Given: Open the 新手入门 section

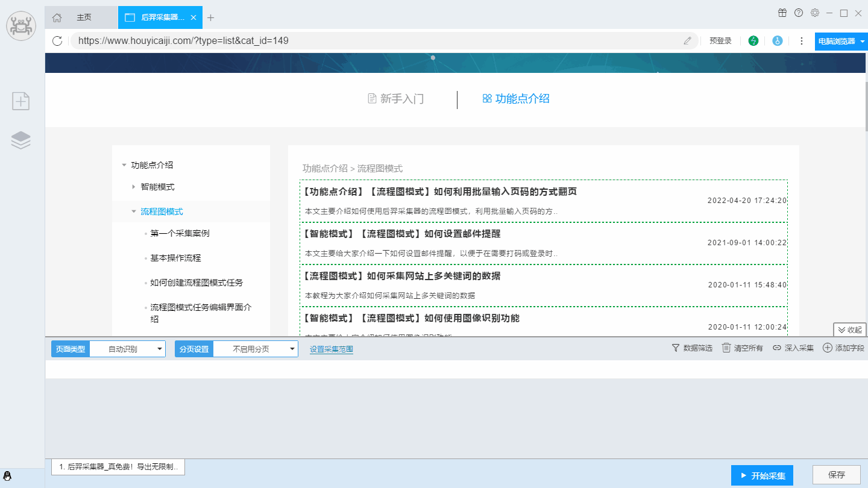Looking at the screenshot, I should 396,99.
